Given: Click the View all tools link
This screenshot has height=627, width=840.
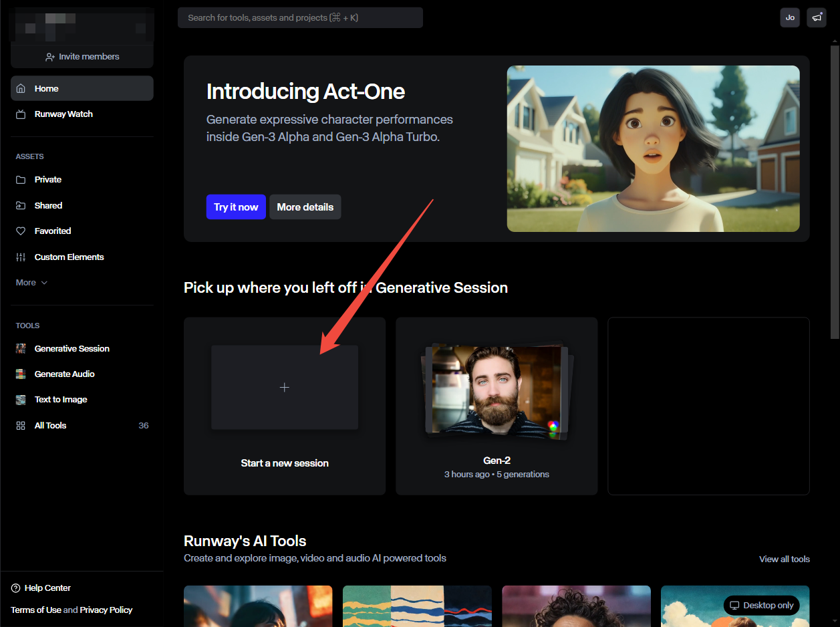Looking at the screenshot, I should click(x=785, y=559).
